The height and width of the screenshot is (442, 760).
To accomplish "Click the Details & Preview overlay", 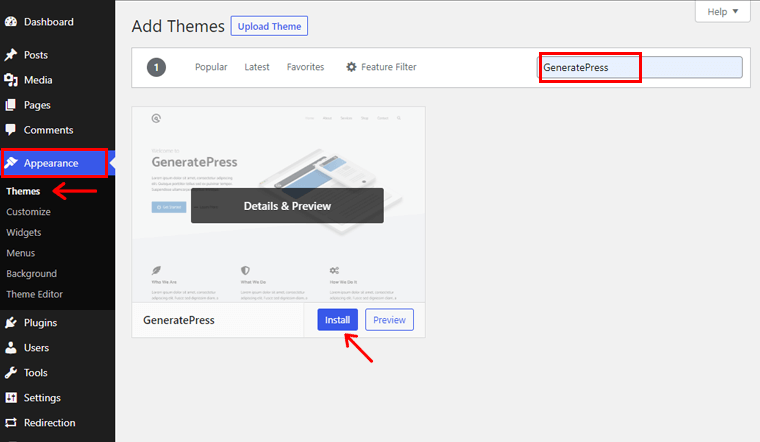I will click(x=287, y=206).
